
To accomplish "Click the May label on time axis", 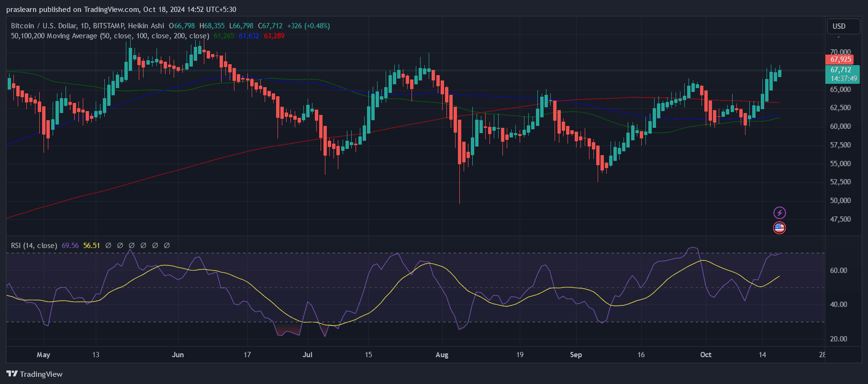I will pyautogui.click(x=43, y=355).
